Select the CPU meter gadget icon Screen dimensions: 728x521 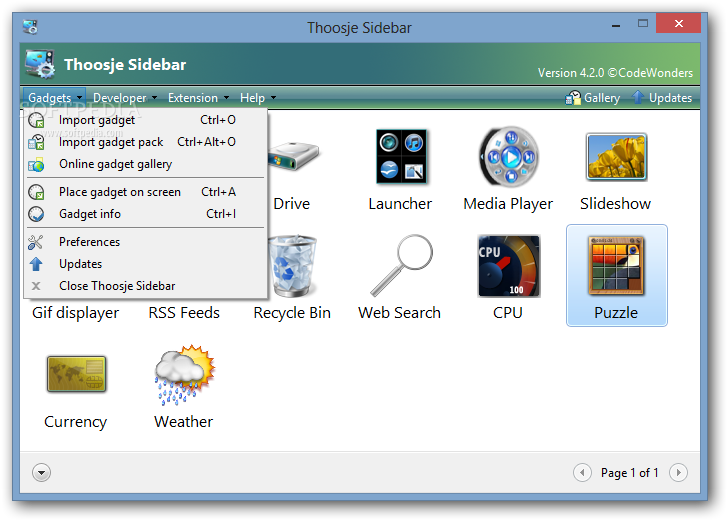(x=509, y=266)
